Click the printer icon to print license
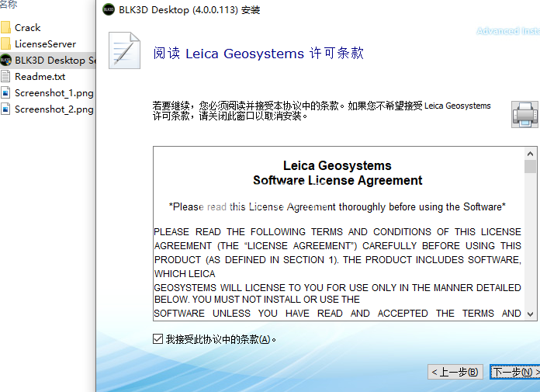 (524, 115)
